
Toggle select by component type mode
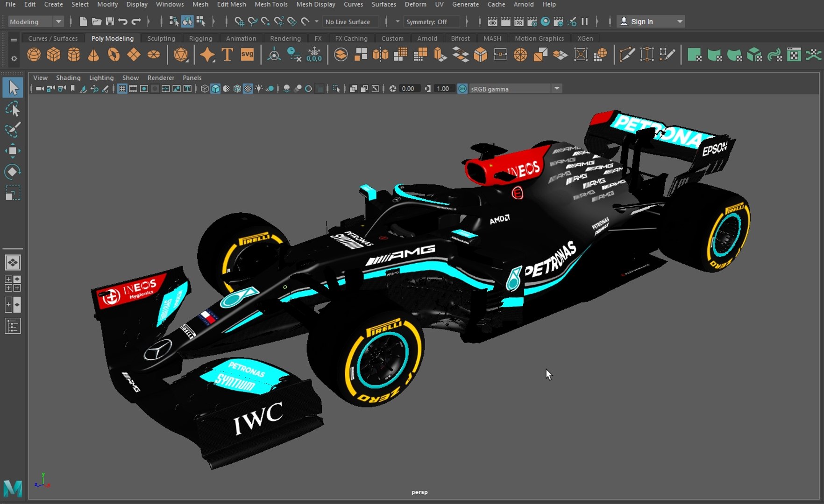(201, 21)
